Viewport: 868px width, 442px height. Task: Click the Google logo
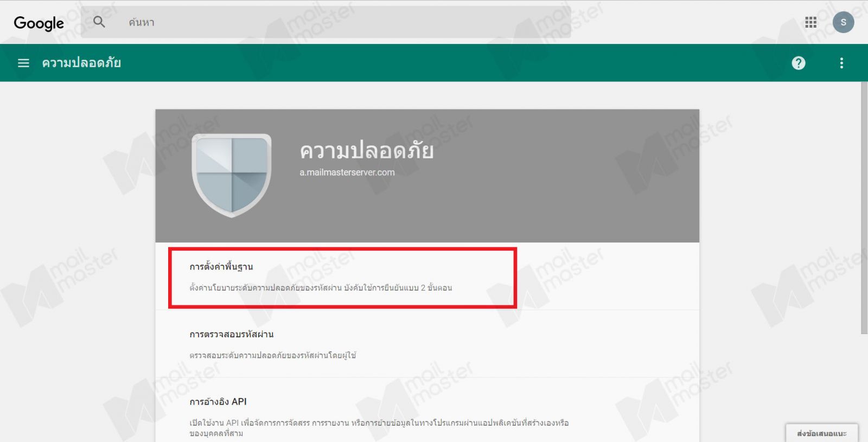click(x=39, y=23)
